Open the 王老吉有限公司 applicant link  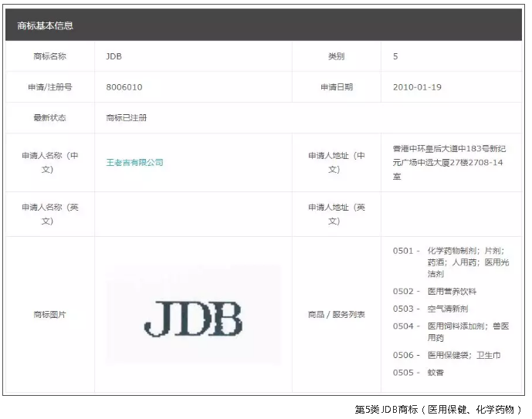tap(134, 162)
